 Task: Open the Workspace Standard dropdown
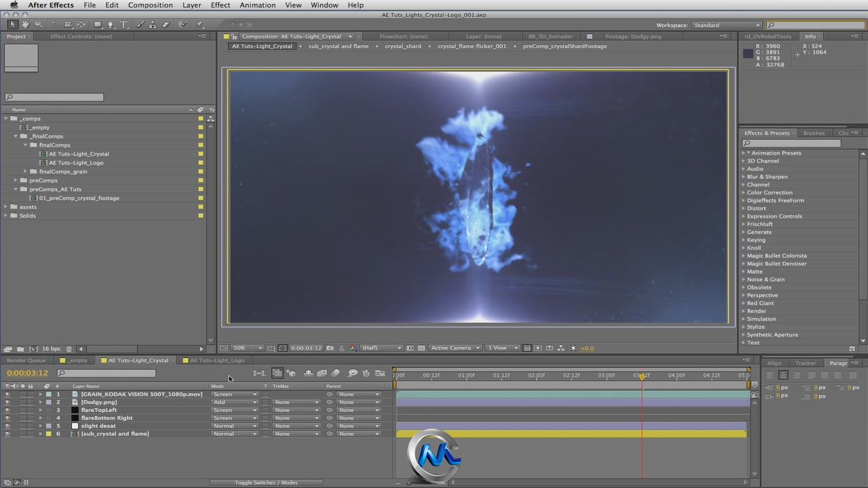(x=726, y=25)
